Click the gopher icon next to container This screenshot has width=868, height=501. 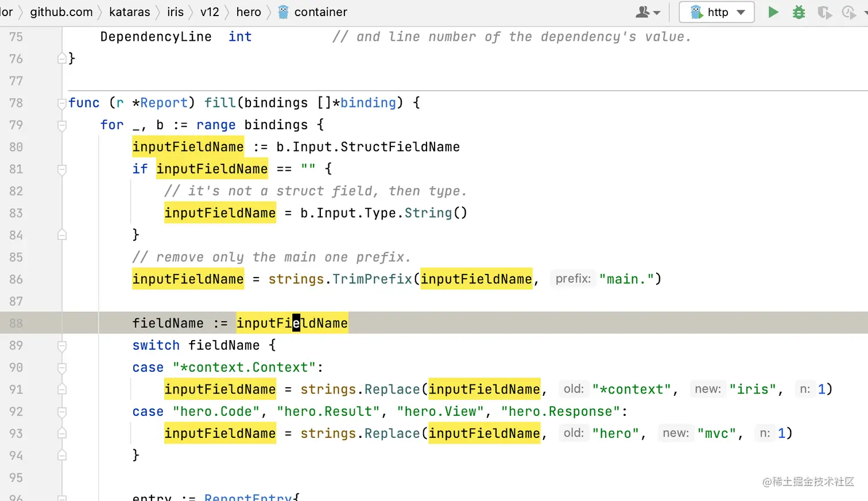coord(283,12)
